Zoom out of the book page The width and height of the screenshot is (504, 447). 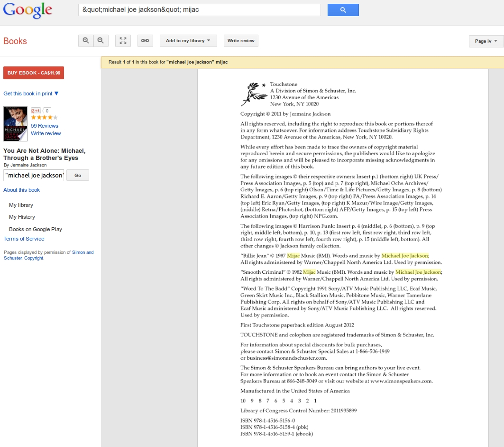coord(101,40)
